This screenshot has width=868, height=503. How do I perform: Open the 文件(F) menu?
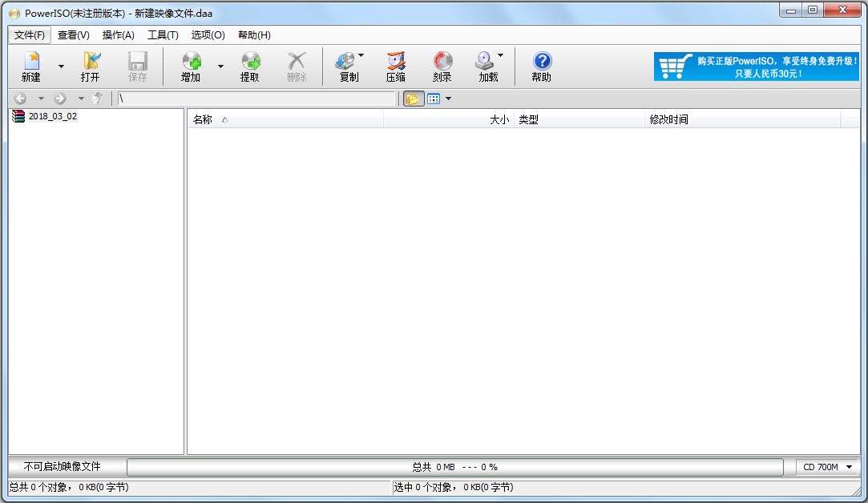click(x=29, y=34)
